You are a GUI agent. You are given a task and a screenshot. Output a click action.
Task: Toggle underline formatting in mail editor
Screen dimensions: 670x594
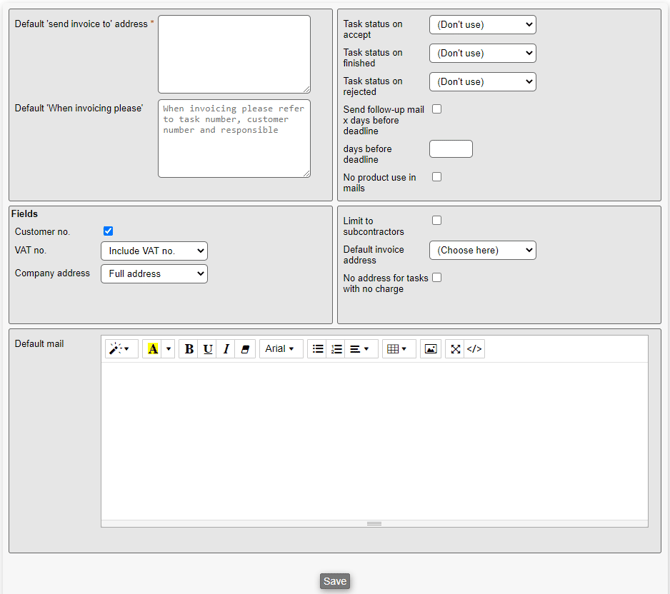(208, 349)
